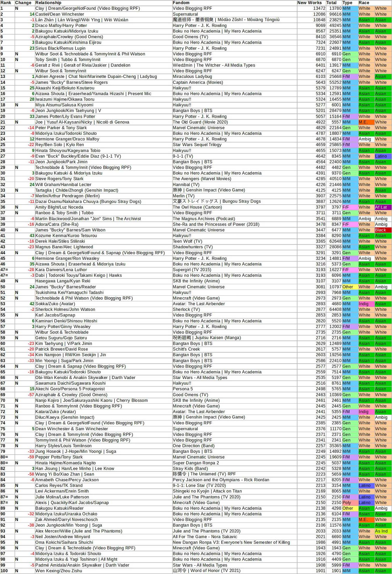Click the Derek Hale/Stiles Stilinski cell
The image size is (392, 574).
103,241
